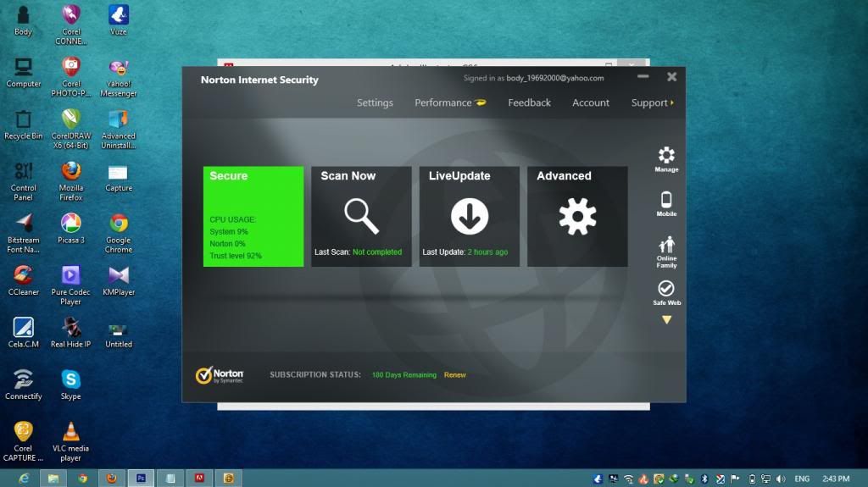Select the Vuze desktop icon
Viewport: 868px width, 487px height.
click(119, 20)
